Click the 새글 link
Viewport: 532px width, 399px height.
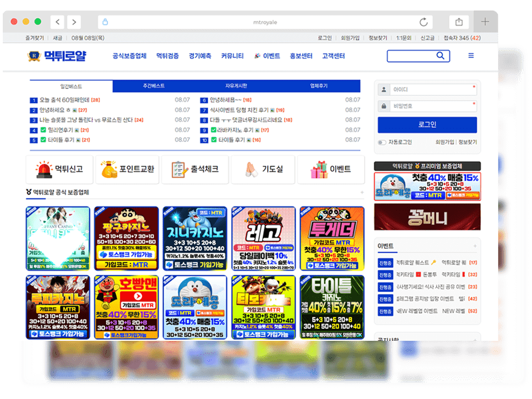(57, 38)
